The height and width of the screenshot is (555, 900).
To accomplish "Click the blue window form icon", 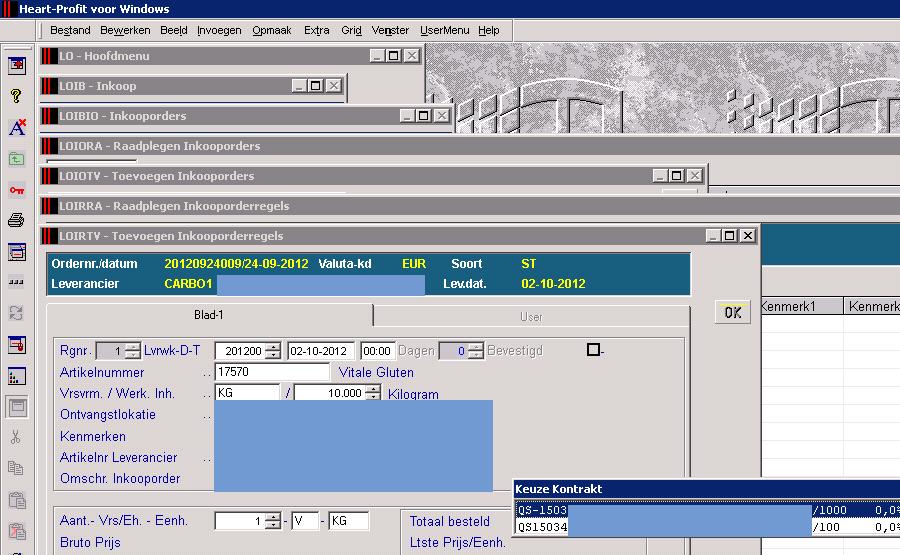I will click(x=17, y=251).
